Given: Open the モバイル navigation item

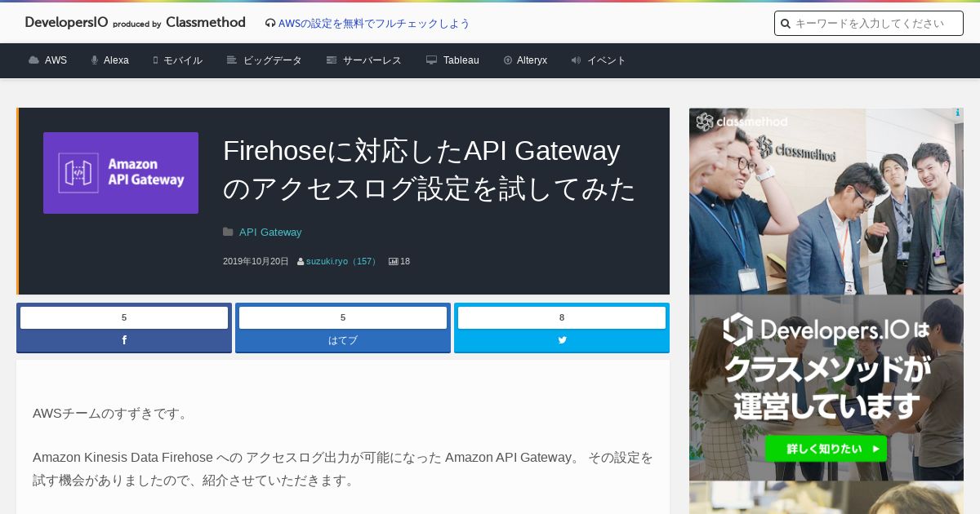Looking at the screenshot, I should [x=177, y=60].
